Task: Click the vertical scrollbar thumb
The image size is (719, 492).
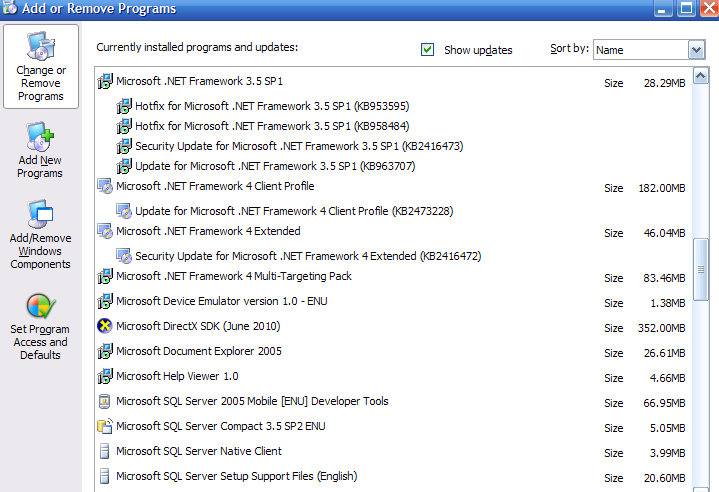Action: (701, 270)
